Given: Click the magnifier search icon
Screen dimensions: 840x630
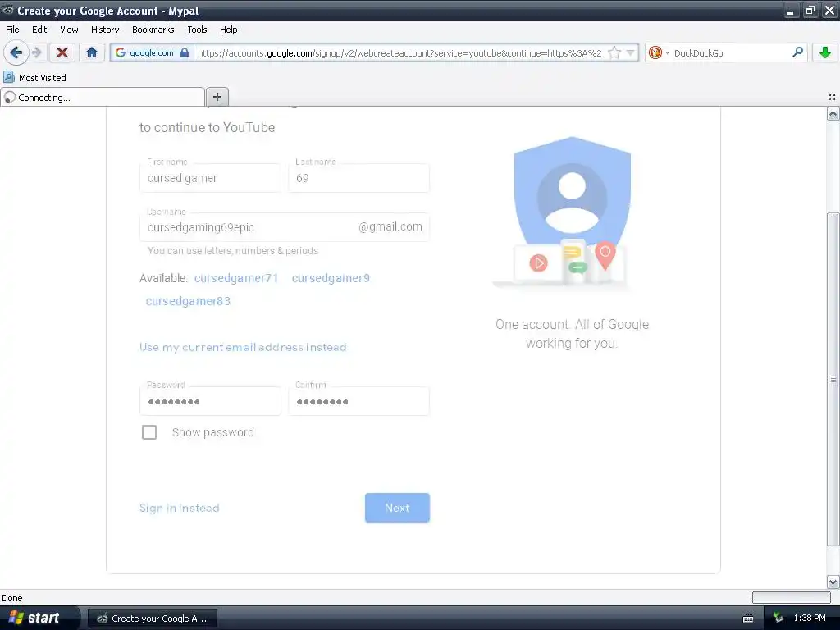Looking at the screenshot, I should 797,52.
